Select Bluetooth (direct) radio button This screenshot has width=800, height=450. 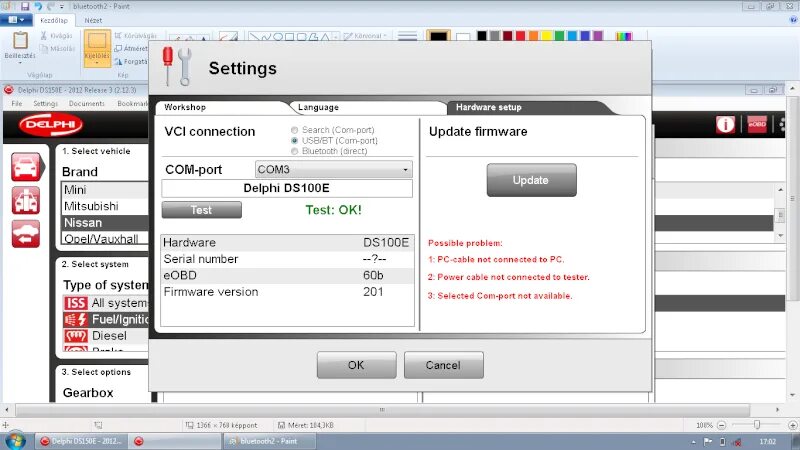click(x=294, y=151)
